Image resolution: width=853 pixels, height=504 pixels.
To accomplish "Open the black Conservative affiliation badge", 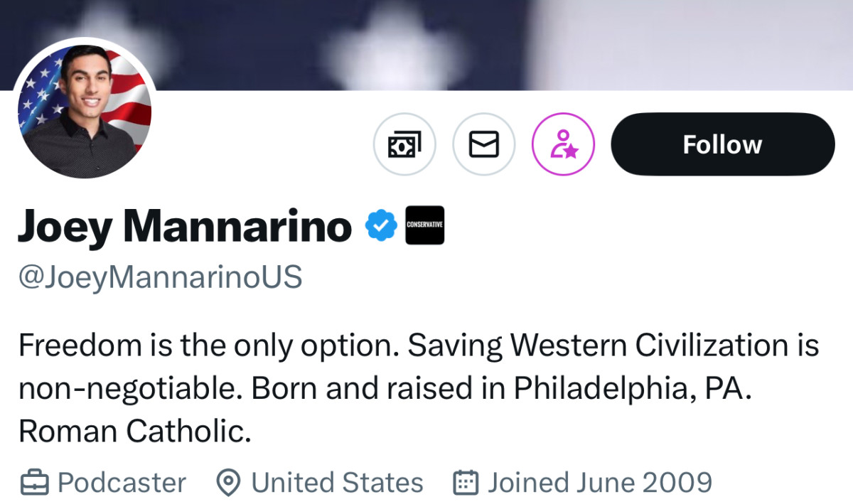I will 424,225.
